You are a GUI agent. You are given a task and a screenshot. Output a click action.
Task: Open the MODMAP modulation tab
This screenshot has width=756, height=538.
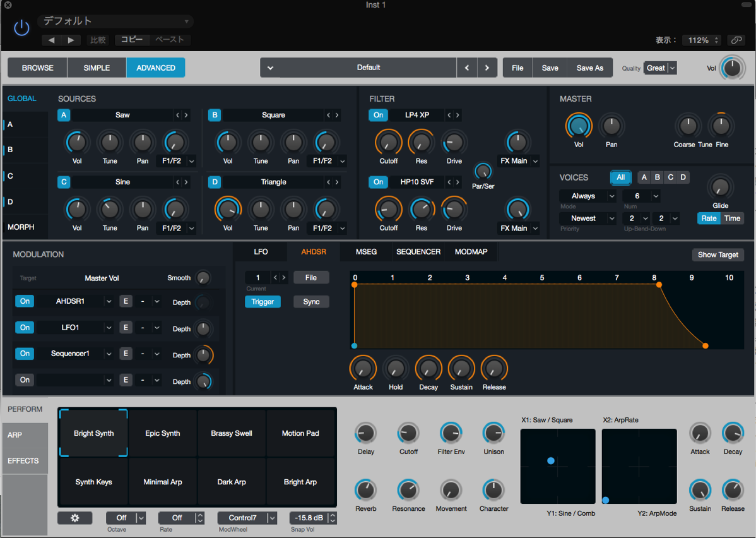(x=471, y=251)
